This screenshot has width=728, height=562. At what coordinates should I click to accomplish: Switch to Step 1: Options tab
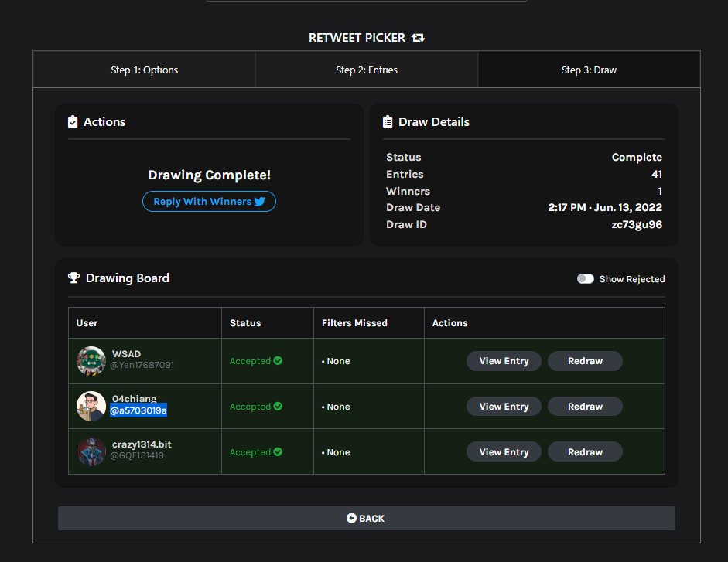[145, 70]
